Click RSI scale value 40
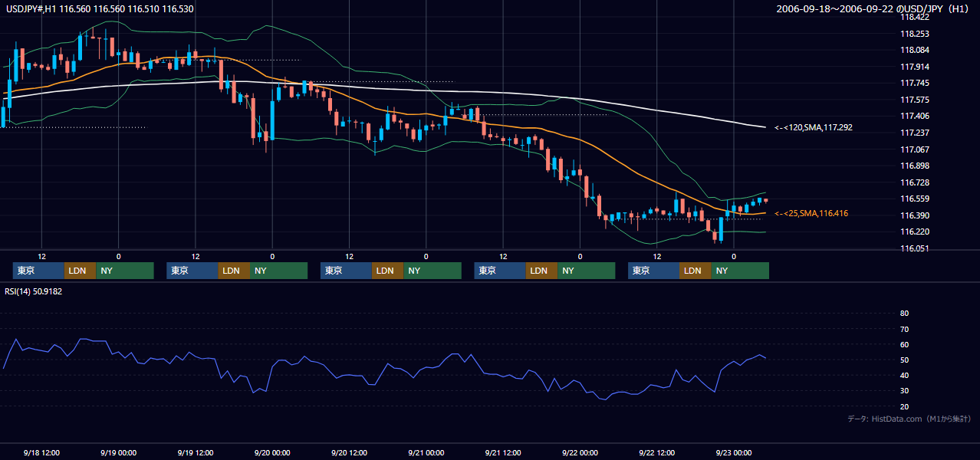980x460 pixels. 904,375
